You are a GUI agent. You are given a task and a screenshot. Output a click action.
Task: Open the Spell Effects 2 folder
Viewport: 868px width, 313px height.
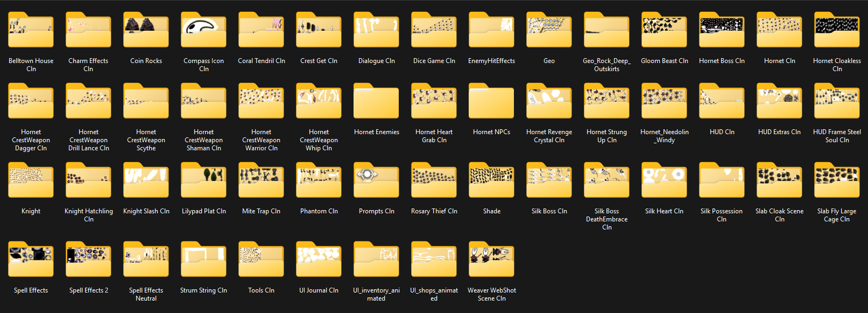88,259
